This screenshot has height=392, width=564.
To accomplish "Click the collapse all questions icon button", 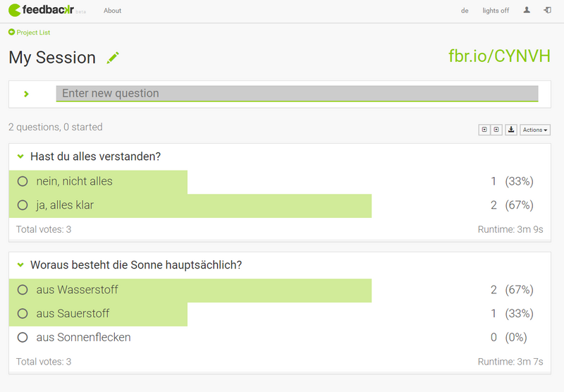I will pos(496,130).
